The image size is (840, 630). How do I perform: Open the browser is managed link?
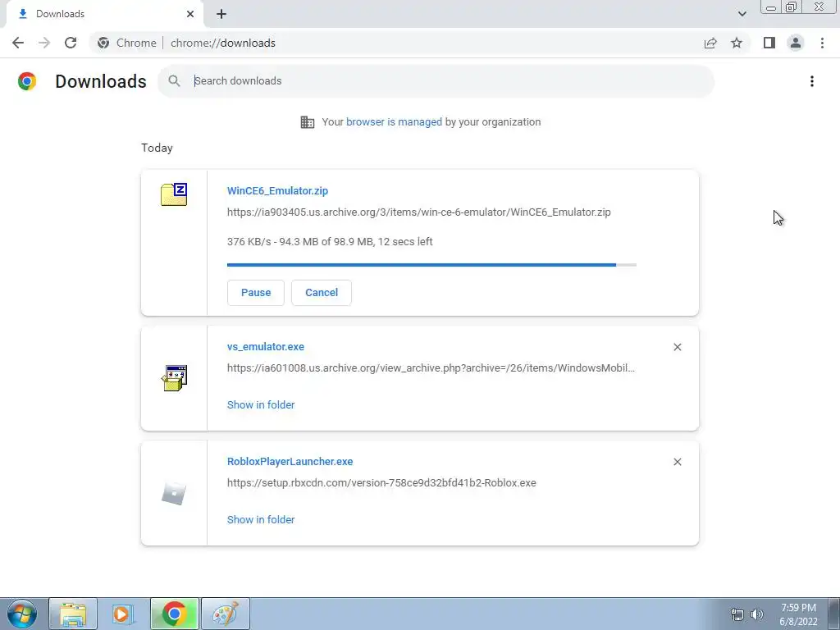394,121
